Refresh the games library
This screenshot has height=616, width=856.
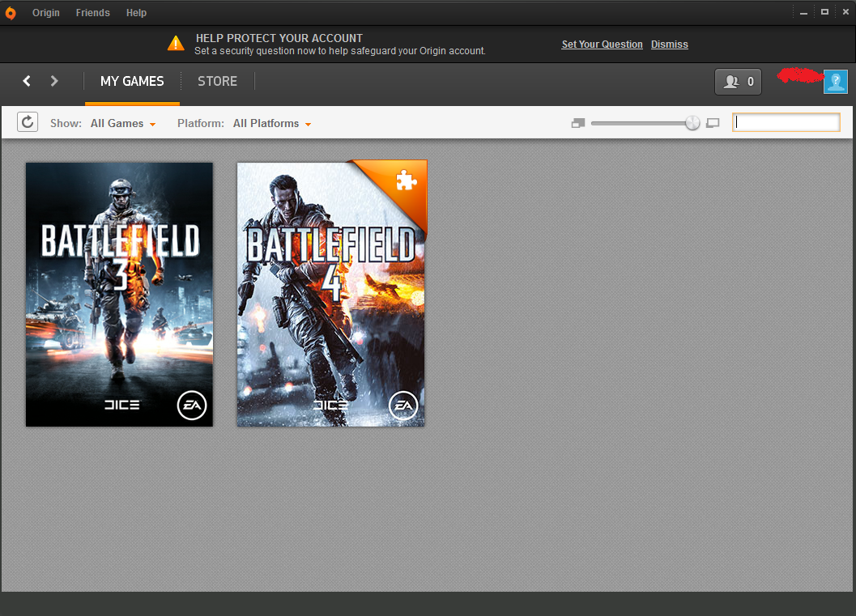[x=28, y=122]
